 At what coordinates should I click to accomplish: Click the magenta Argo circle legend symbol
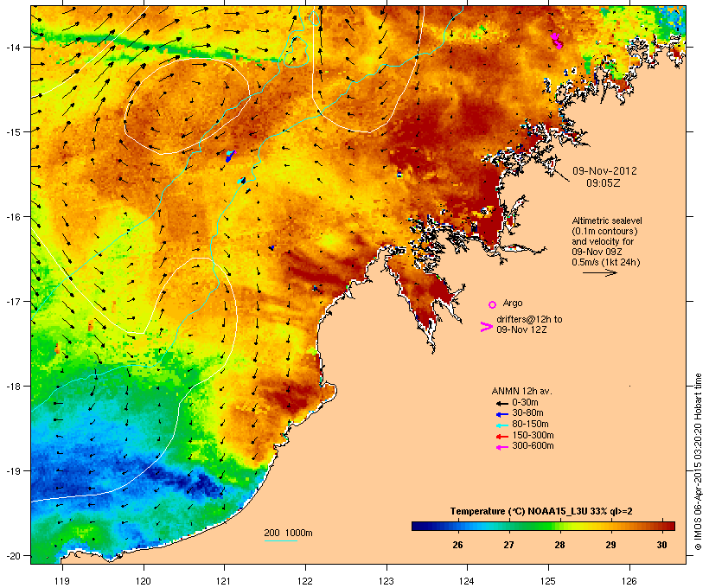pos(493,304)
